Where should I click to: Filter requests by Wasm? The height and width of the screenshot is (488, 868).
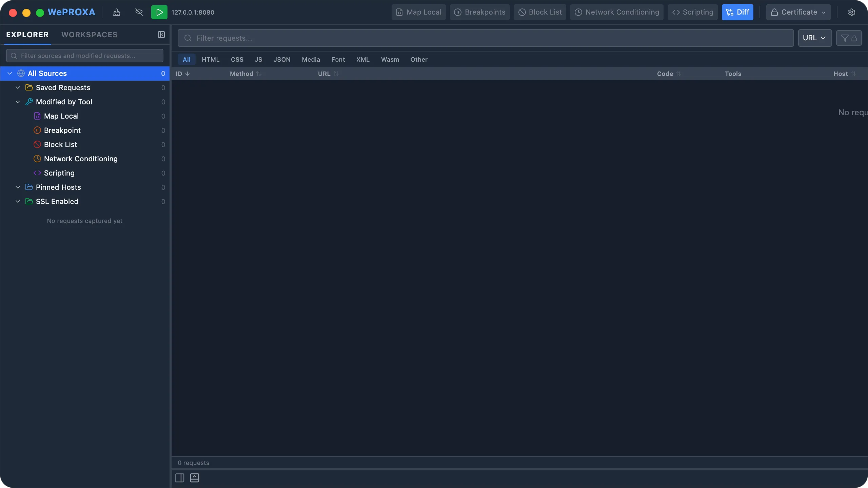tap(390, 59)
